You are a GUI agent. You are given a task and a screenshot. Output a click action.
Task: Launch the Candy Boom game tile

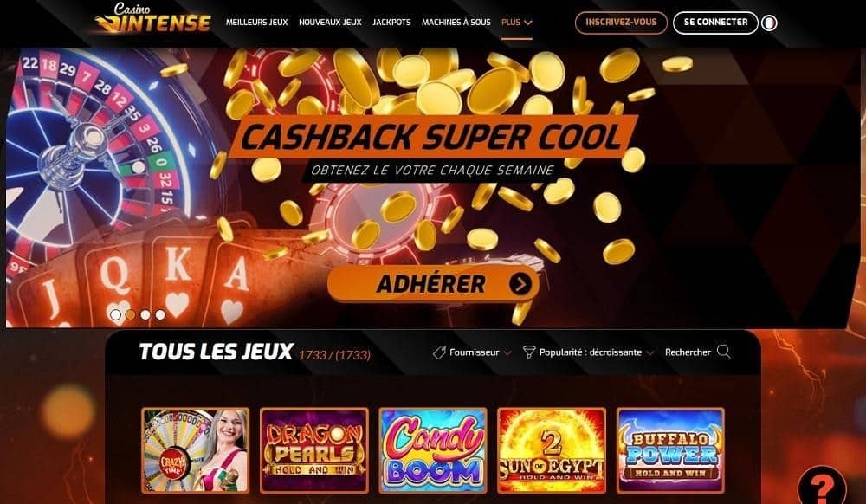pos(433,450)
